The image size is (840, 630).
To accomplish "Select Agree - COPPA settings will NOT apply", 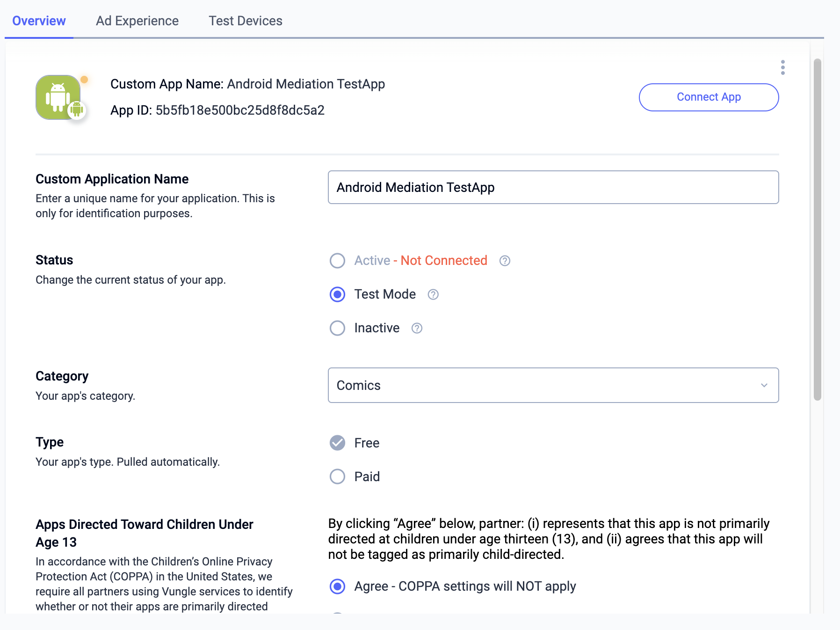I will [337, 586].
